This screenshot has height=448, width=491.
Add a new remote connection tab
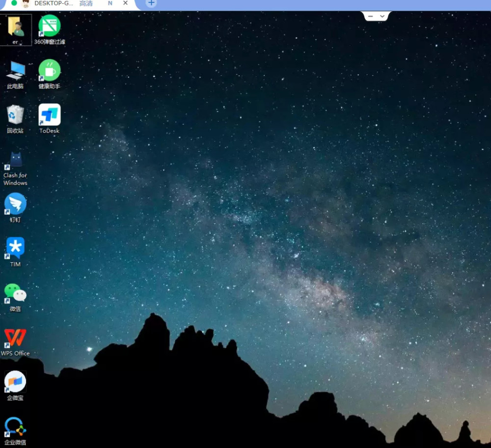pos(151,3)
